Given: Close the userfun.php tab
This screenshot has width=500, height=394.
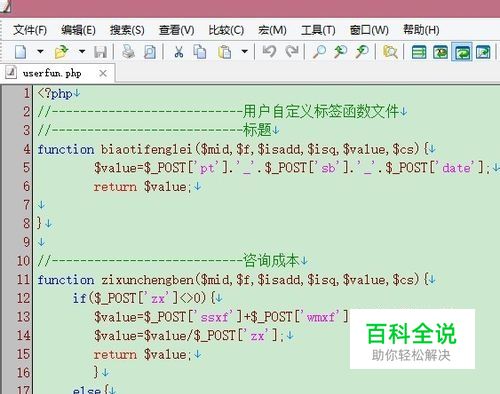Looking at the screenshot, I should pos(103,73).
